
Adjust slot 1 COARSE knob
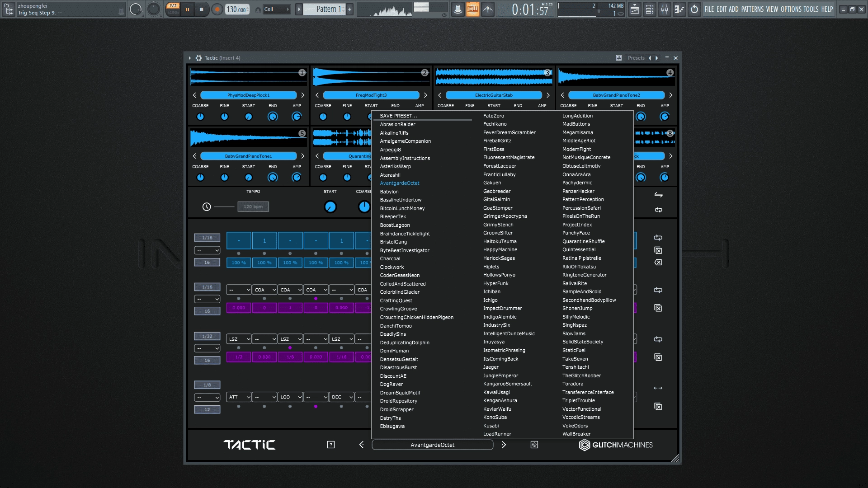coord(200,117)
